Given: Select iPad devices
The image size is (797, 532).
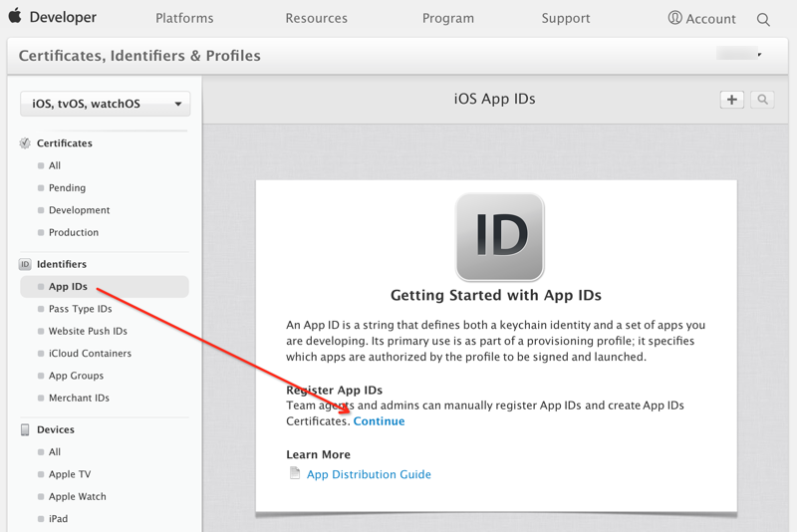Looking at the screenshot, I should coord(58,519).
